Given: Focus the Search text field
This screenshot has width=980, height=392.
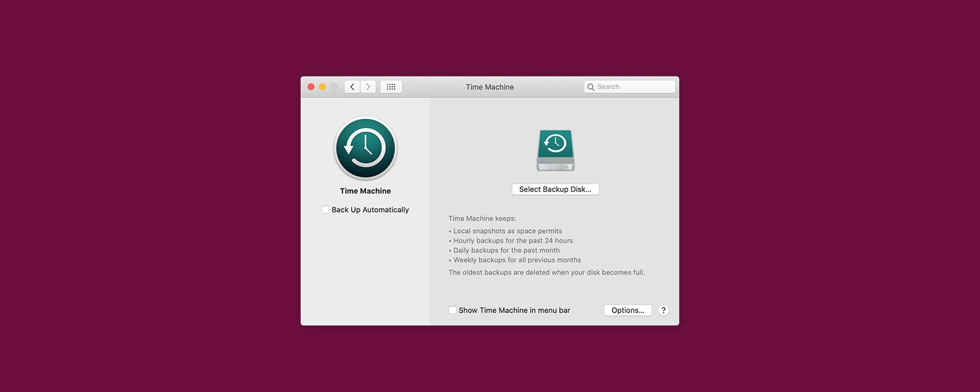Looking at the screenshot, I should tap(634, 87).
